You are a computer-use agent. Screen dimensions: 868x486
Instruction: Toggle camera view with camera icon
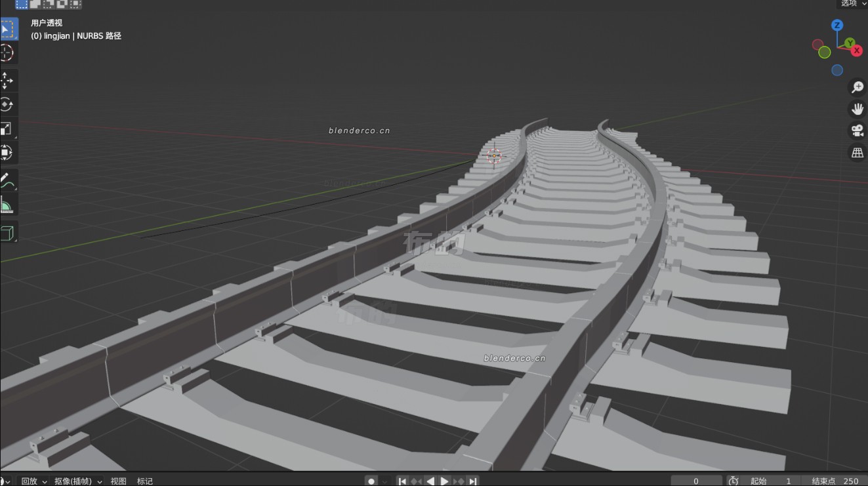857,131
